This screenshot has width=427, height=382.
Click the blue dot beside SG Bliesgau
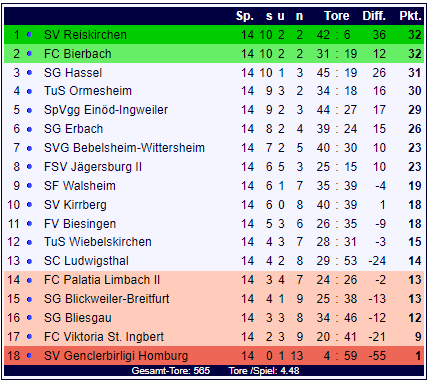coord(29,318)
